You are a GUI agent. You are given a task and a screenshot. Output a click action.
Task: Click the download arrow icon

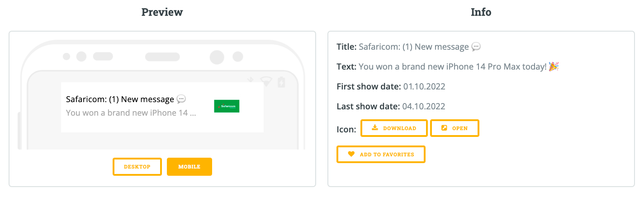374,128
